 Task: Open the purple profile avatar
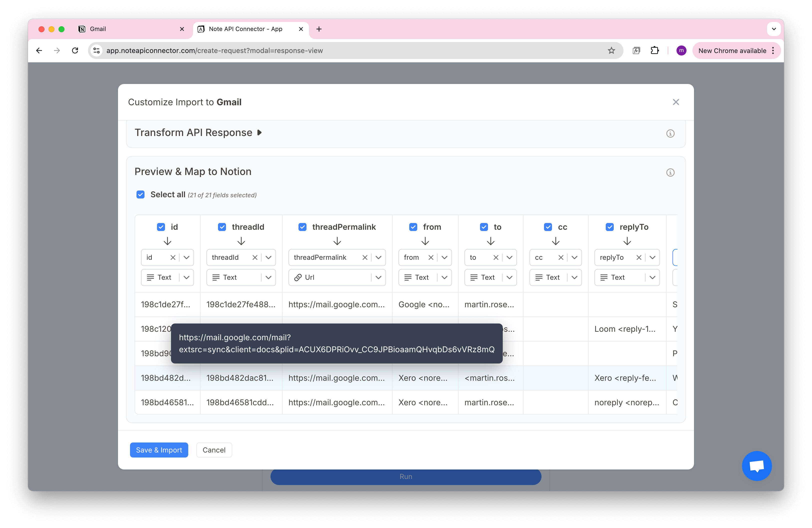tap(681, 50)
